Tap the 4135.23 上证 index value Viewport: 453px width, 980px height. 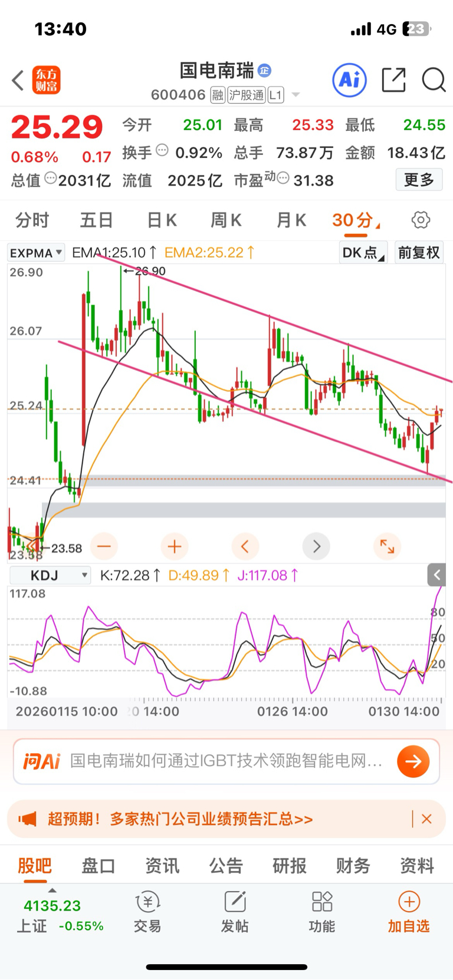[52, 906]
